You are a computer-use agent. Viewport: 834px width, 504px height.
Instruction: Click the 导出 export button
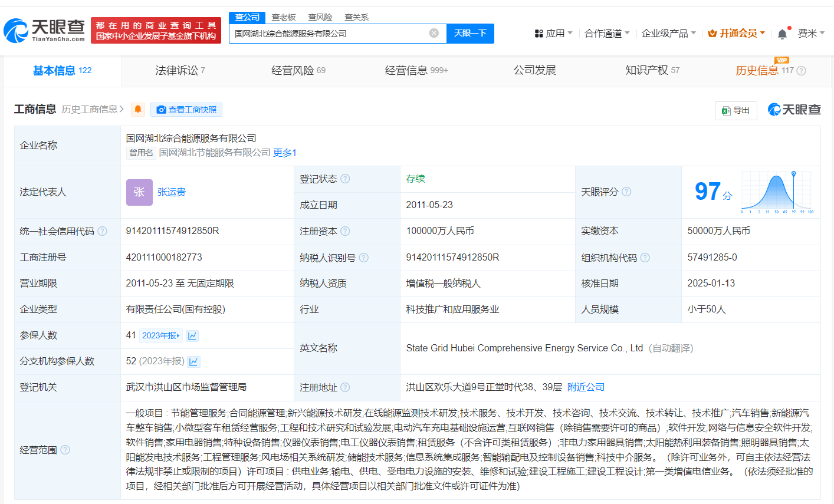tap(736, 110)
